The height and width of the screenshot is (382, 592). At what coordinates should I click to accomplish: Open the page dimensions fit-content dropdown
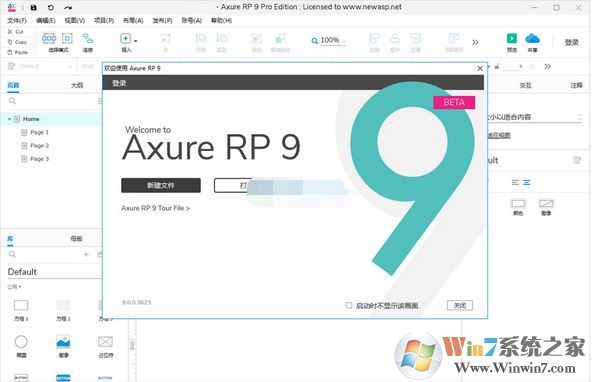click(535, 117)
